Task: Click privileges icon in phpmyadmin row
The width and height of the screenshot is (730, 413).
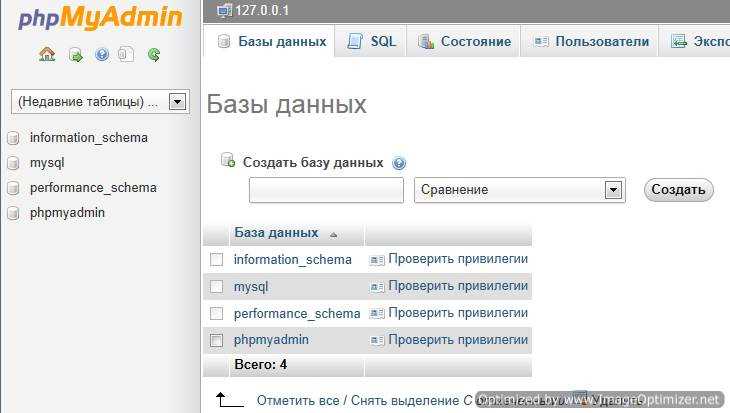Action: click(377, 341)
